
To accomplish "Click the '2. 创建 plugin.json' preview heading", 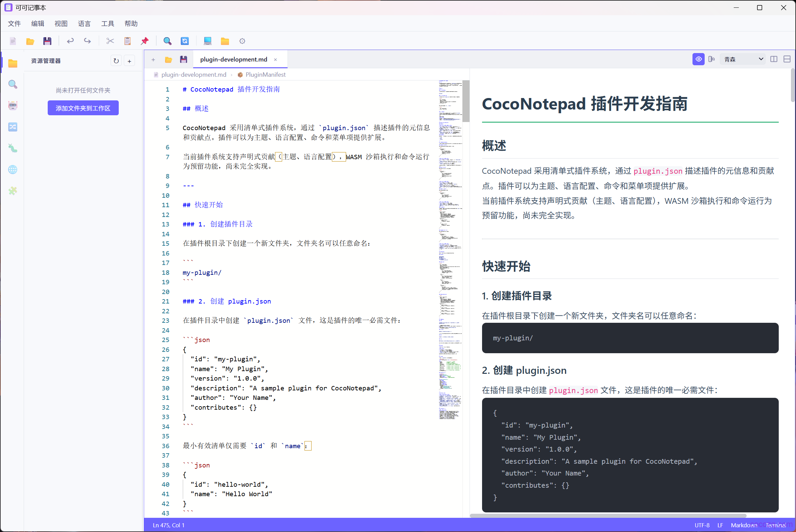I will (x=524, y=370).
